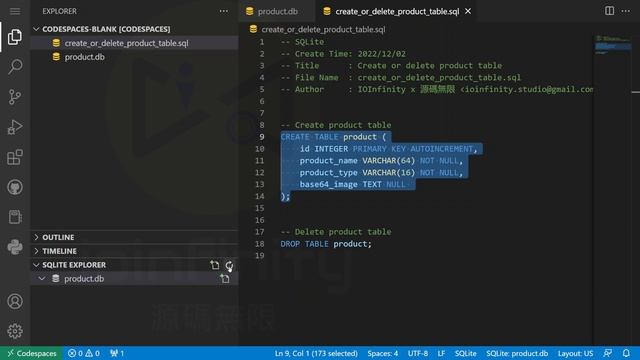The image size is (640, 360).
Task: Open the Explorer view in activity bar
Action: click(15, 37)
